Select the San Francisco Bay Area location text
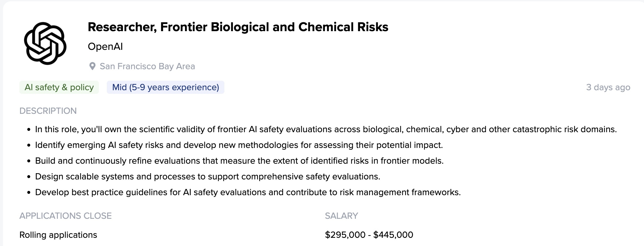The width and height of the screenshot is (644, 246). pyautogui.click(x=147, y=66)
